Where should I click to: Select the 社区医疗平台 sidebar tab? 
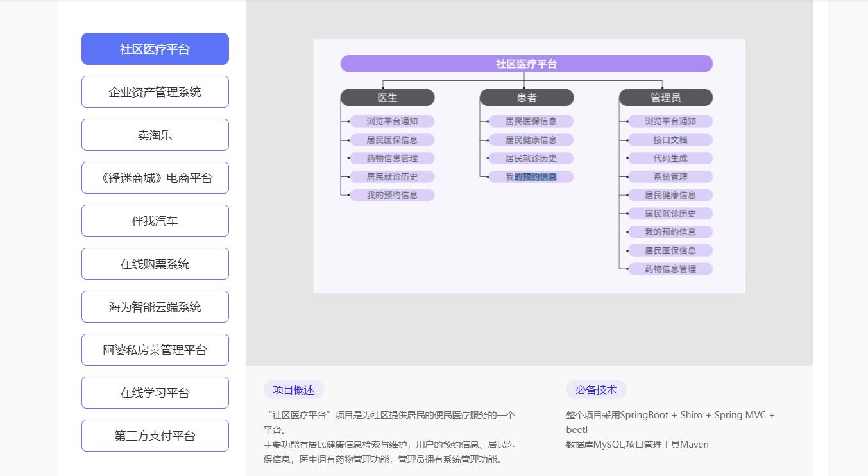coord(155,49)
